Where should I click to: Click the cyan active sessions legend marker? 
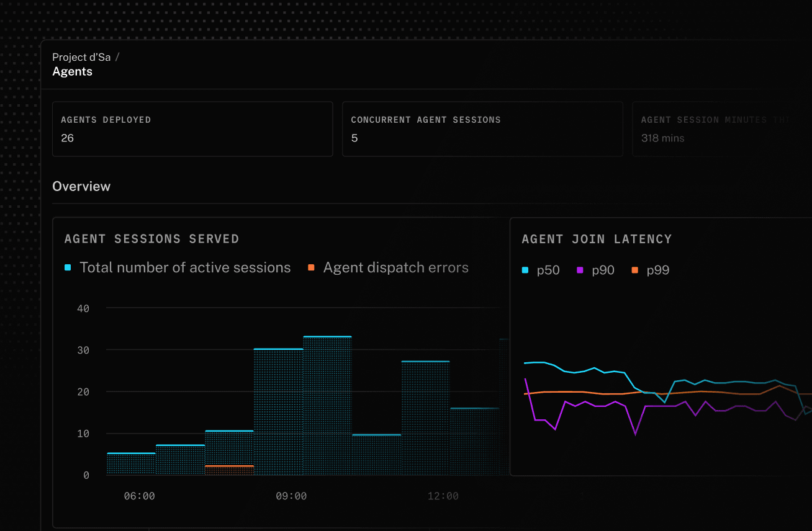[68, 268]
